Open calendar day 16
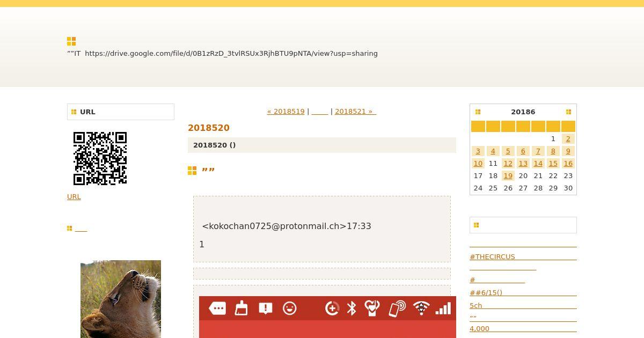644x338 pixels. pyautogui.click(x=568, y=164)
